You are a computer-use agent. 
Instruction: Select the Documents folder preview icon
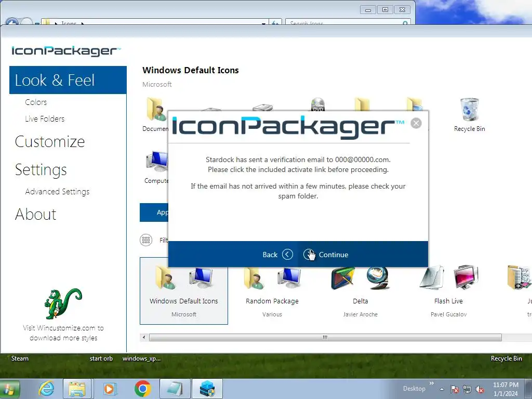(x=156, y=109)
